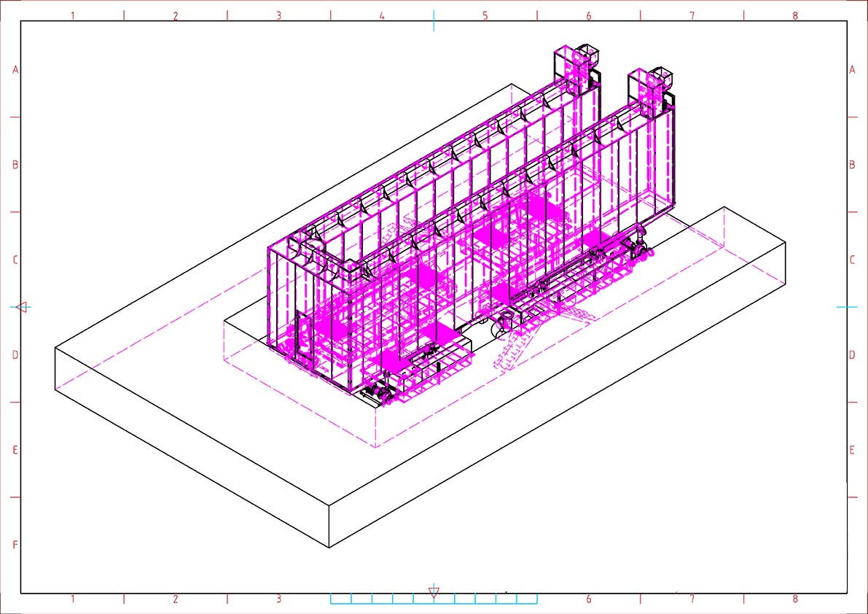
Task: Click row zone label F on left border
Action: (x=15, y=545)
